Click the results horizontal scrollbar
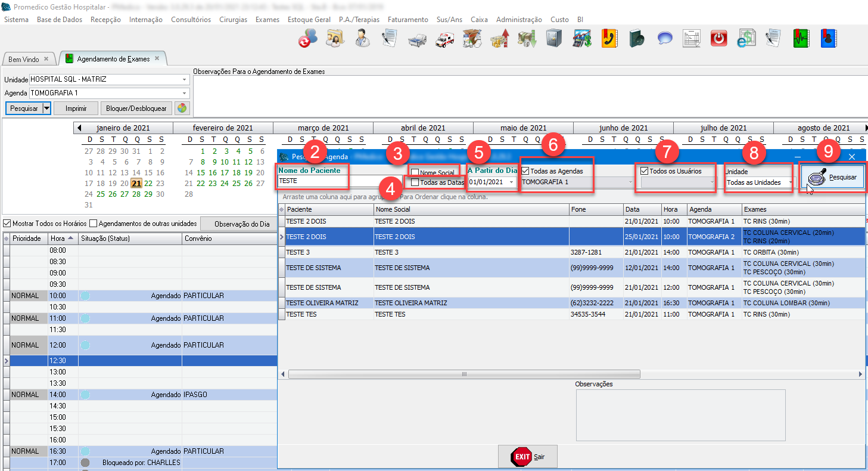This screenshot has height=471, width=868. pyautogui.click(x=463, y=374)
